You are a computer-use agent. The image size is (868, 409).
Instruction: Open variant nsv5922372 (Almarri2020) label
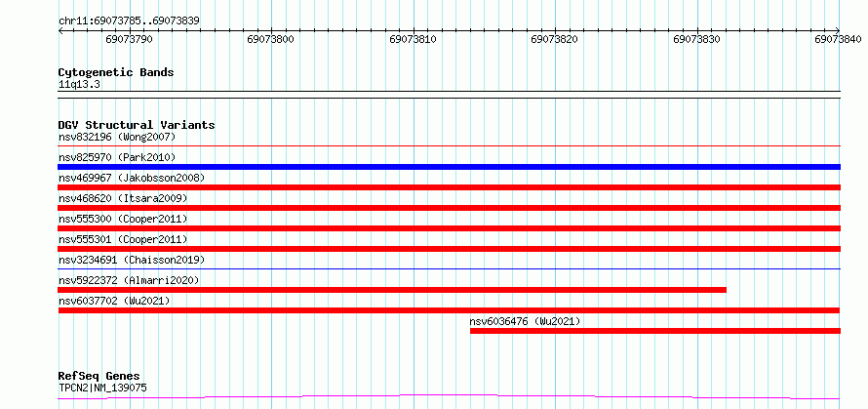129,280
